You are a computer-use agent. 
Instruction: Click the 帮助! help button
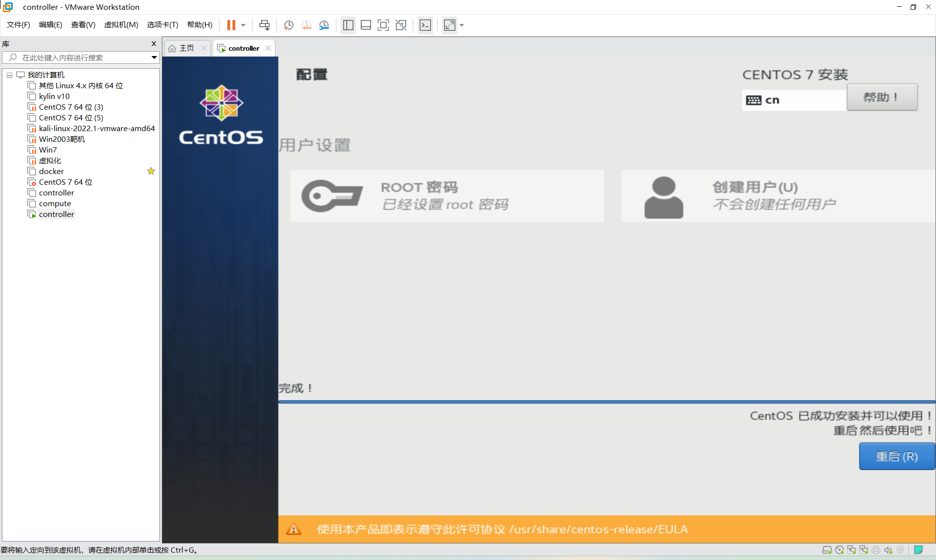(x=882, y=97)
